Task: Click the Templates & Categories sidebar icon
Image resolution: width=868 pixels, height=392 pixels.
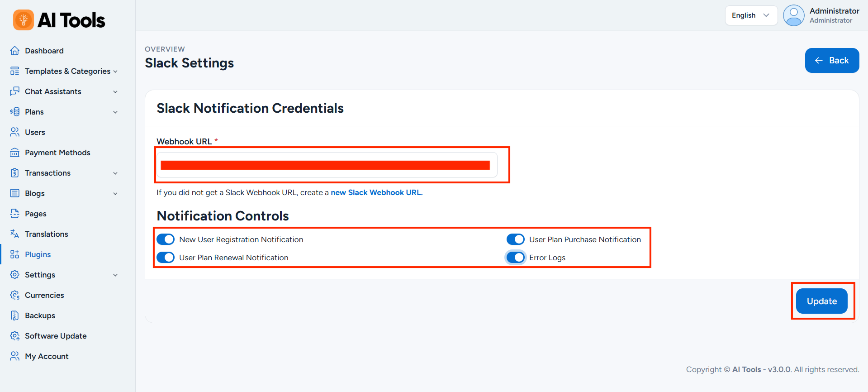Action: (15, 71)
